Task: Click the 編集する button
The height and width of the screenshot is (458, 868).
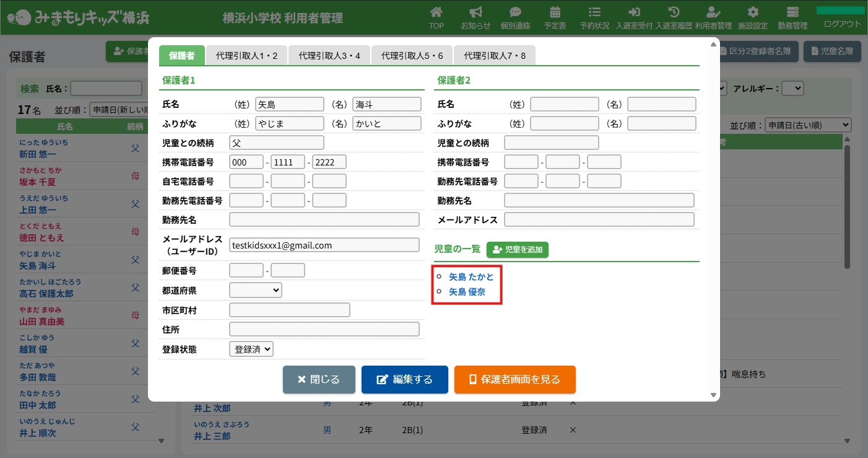Action: point(404,379)
